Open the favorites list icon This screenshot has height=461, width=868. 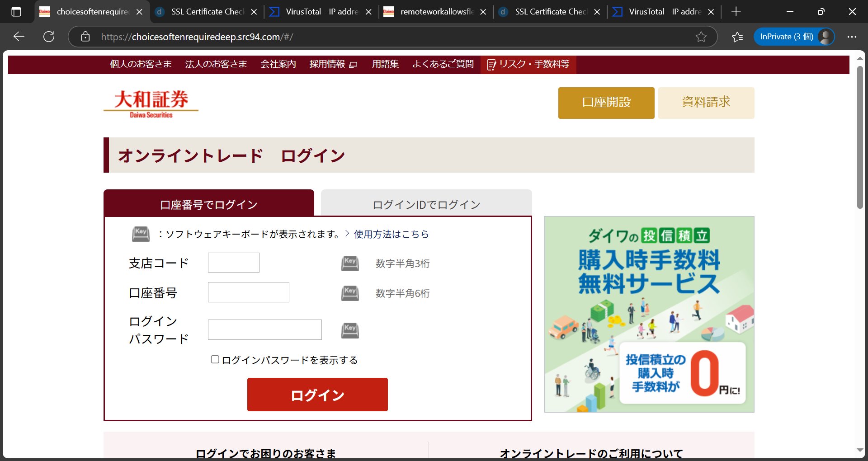coord(737,37)
